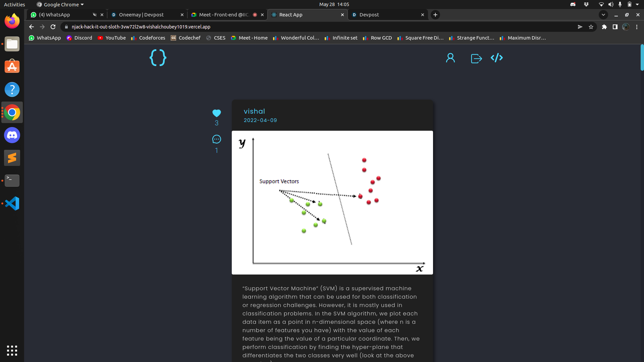Open the Codeforces bookmark

point(148,38)
